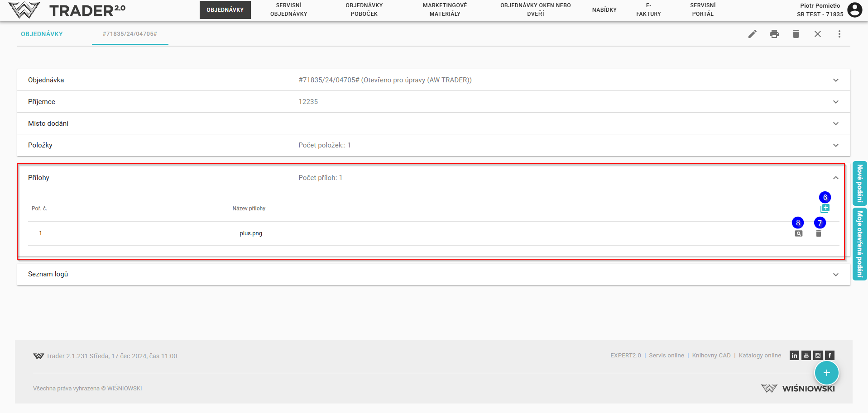Close the order with X icon
Image resolution: width=868 pixels, height=413 pixels.
pyautogui.click(x=817, y=34)
